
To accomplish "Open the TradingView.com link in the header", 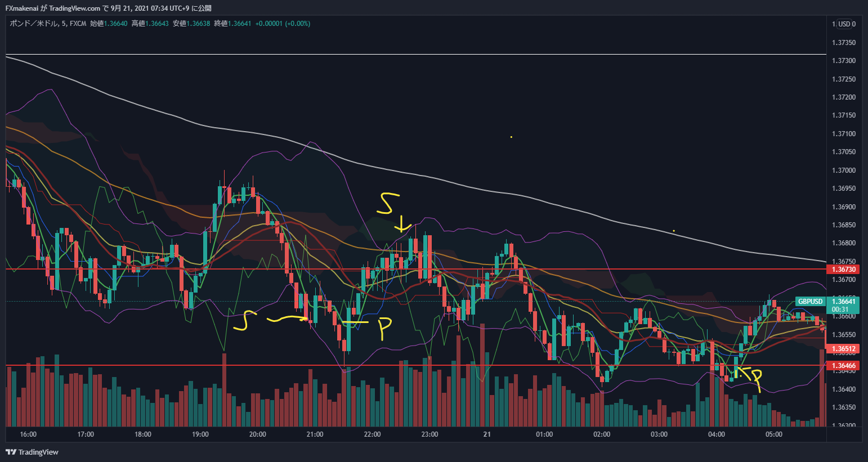I will click(75, 8).
